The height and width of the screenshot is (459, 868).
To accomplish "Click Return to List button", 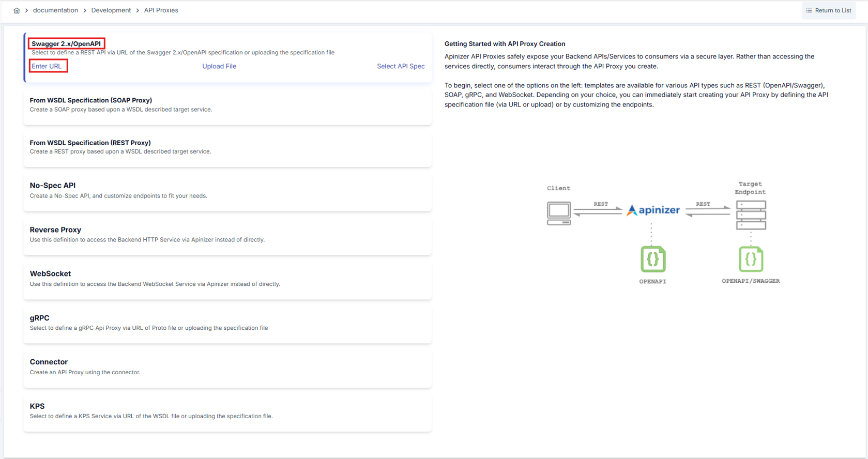I will pos(829,10).
